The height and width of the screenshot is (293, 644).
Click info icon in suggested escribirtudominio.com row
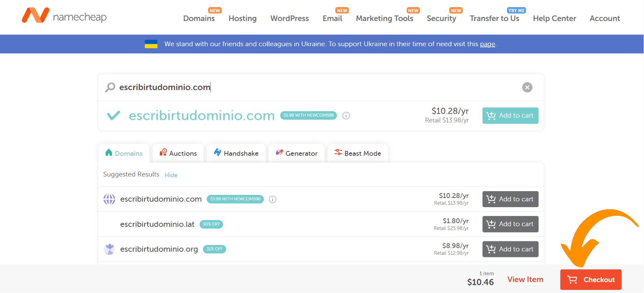pos(273,199)
